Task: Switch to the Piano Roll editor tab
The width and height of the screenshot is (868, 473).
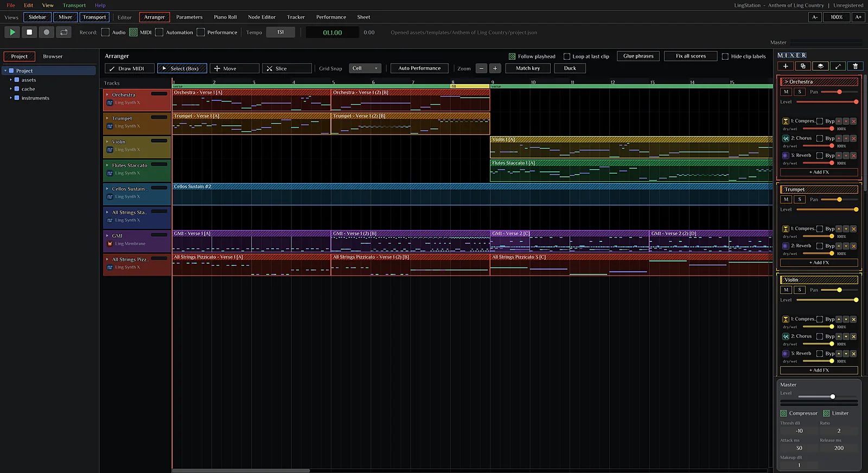Action: click(x=225, y=17)
